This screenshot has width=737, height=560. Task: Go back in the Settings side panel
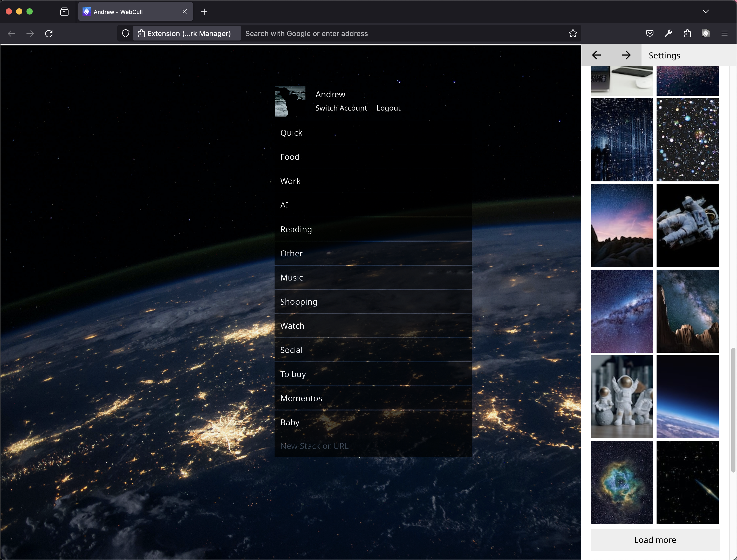coord(596,55)
